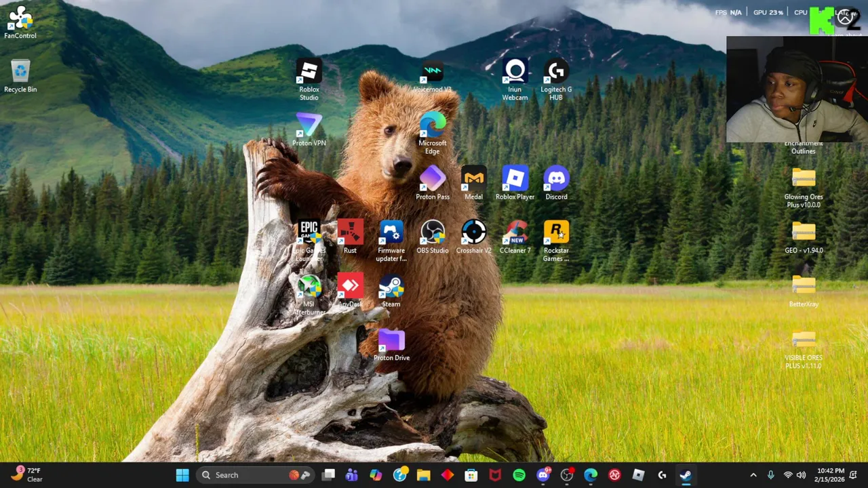Open the AnyDesk desktop shortcut
Viewport: 868px width, 488px height.
350,290
